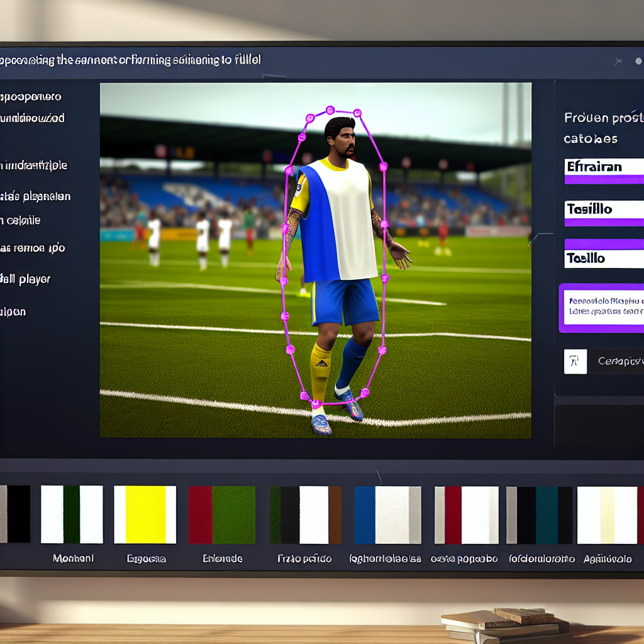Image resolution: width=644 pixels, height=644 pixels.
Task: Select the Monhanl white-green striped swatch
Action: pos(72,514)
